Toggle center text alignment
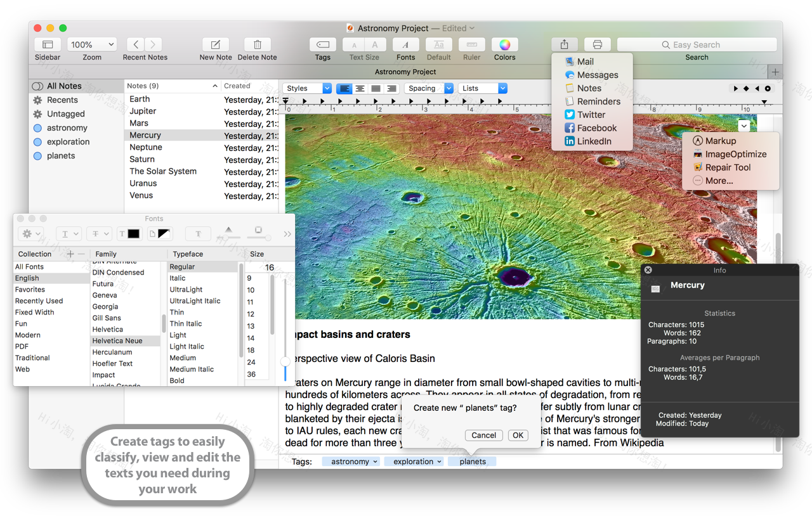This screenshot has height=523, width=812. click(x=360, y=88)
